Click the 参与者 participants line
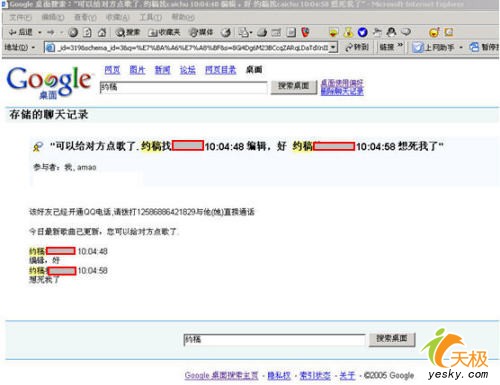 (x=65, y=167)
